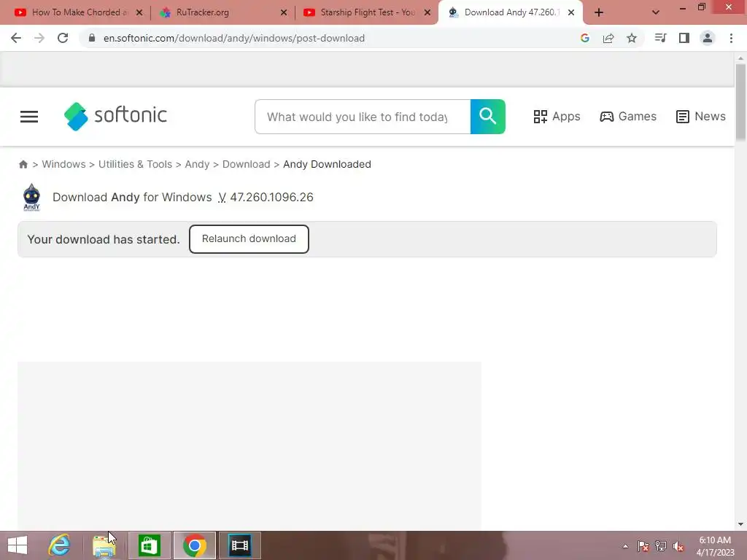This screenshot has height=560, width=747.
Task: Click the Google icon in address bar
Action: coord(585,38)
